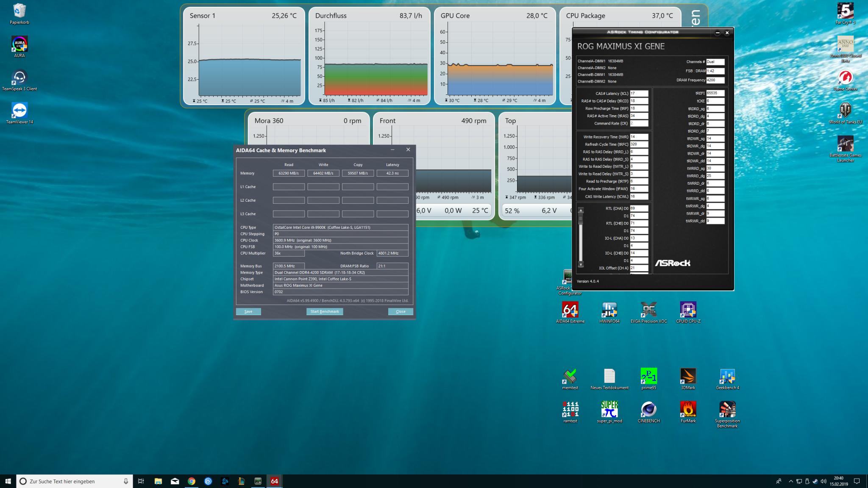The width and height of the screenshot is (868, 488).
Task: Click Memory Read result 63290 MB/s
Action: click(x=289, y=173)
